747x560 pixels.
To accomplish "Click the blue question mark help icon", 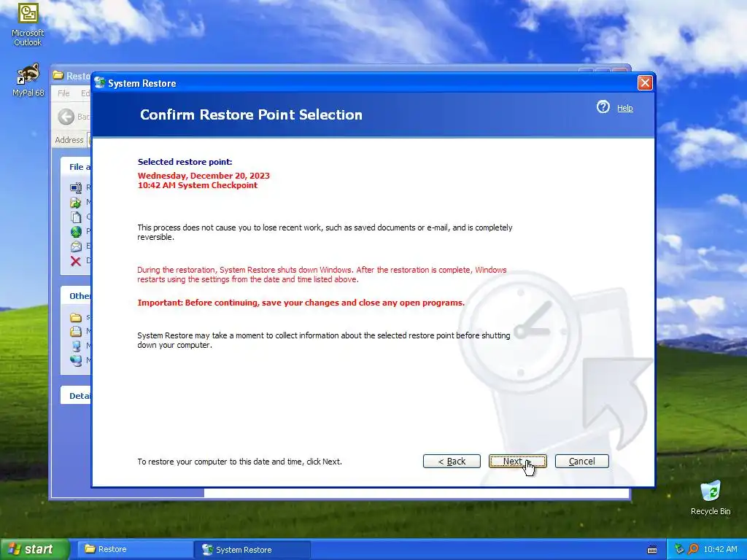I will coord(603,106).
